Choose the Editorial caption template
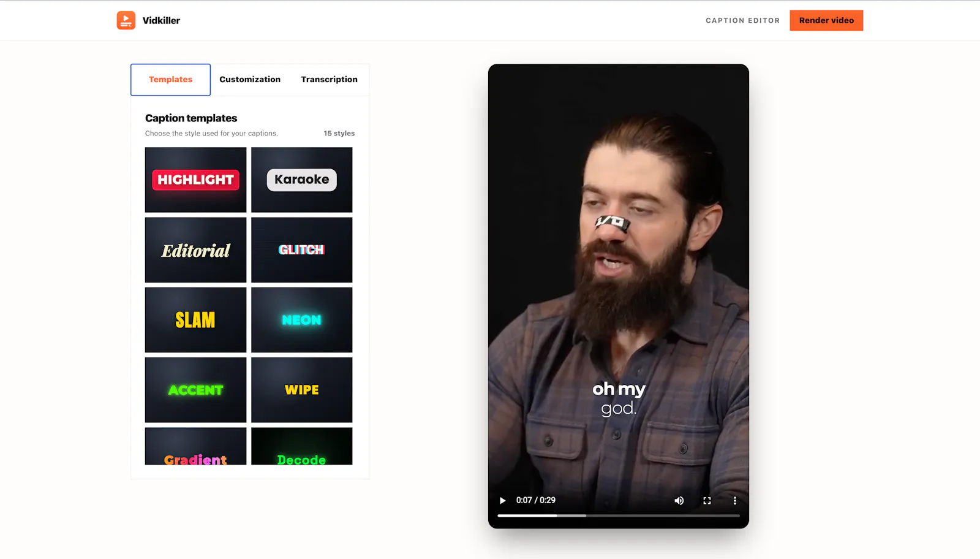Screen dimensions: 980x559 pyautogui.click(x=195, y=250)
